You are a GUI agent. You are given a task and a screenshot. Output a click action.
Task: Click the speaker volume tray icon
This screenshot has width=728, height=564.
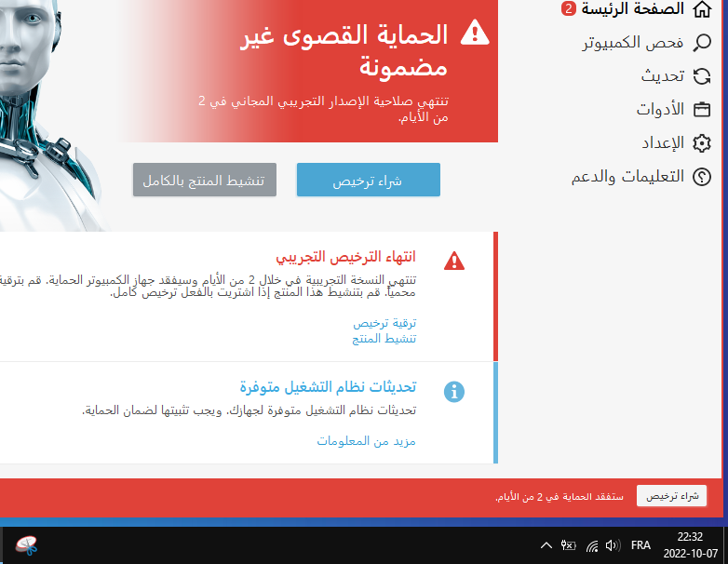[x=613, y=545]
